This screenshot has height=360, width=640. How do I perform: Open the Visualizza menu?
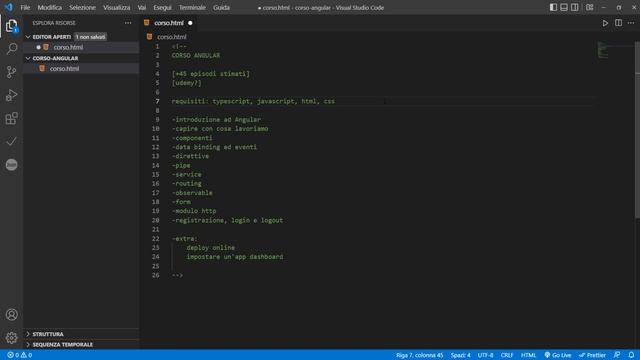pos(116,7)
